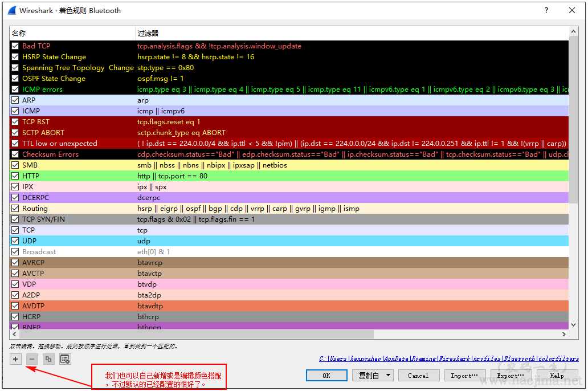The image size is (588, 391).
Task: Select the Routing rule name
Action: point(35,208)
